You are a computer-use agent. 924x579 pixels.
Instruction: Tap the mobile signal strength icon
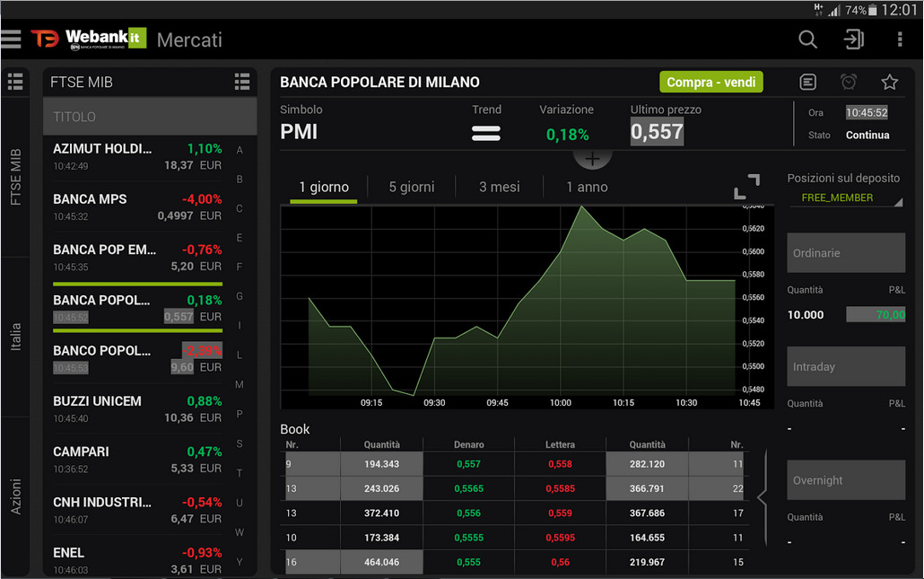(x=833, y=10)
